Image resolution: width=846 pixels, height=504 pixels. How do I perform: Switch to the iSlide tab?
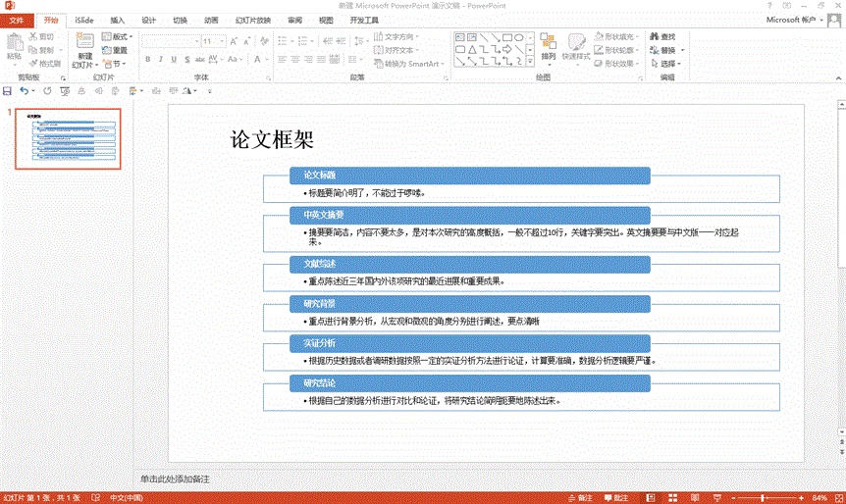(83, 20)
